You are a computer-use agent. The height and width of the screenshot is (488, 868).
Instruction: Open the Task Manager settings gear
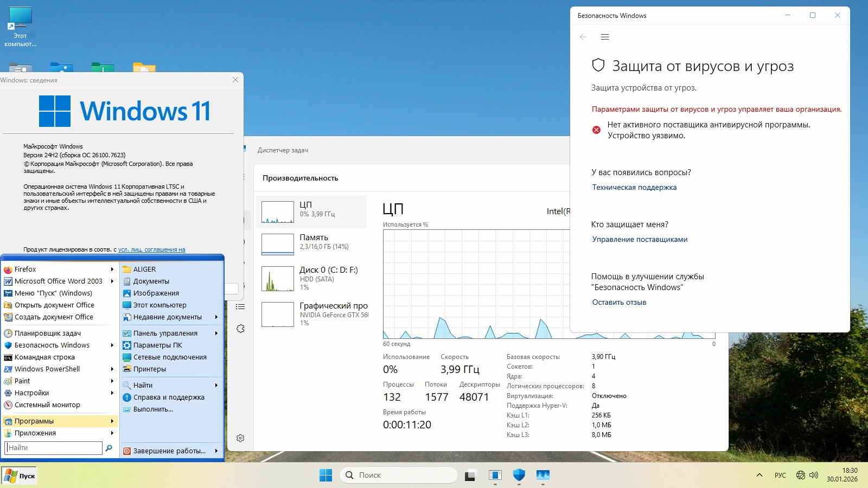click(x=240, y=438)
